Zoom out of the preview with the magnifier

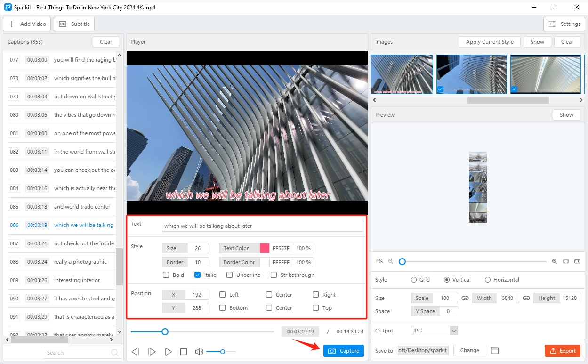pos(390,261)
